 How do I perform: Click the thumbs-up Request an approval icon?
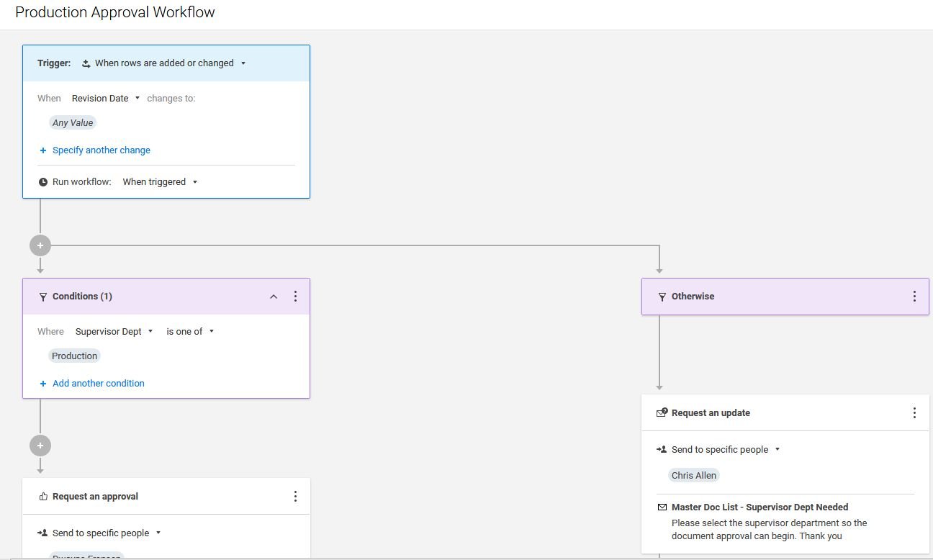pyautogui.click(x=43, y=497)
